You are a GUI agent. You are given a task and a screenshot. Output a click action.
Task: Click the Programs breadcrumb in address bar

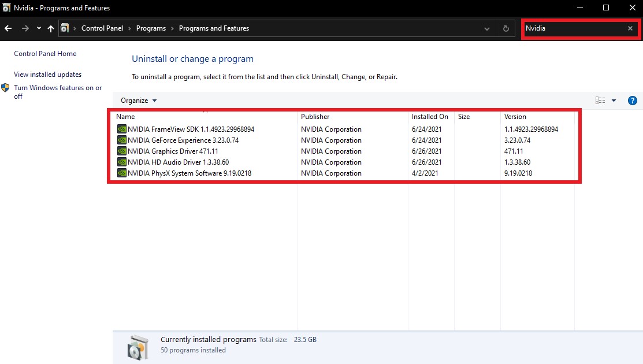(151, 28)
